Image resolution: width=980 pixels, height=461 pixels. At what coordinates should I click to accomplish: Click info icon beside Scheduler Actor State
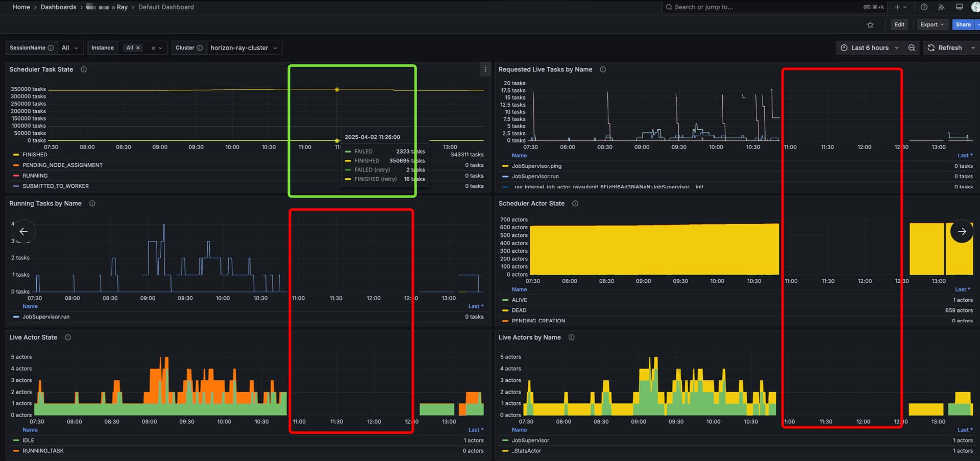coord(575,203)
